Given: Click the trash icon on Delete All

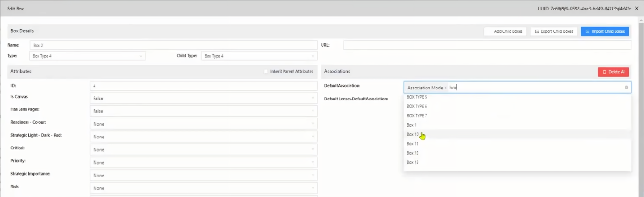Looking at the screenshot, I should pos(604,72).
